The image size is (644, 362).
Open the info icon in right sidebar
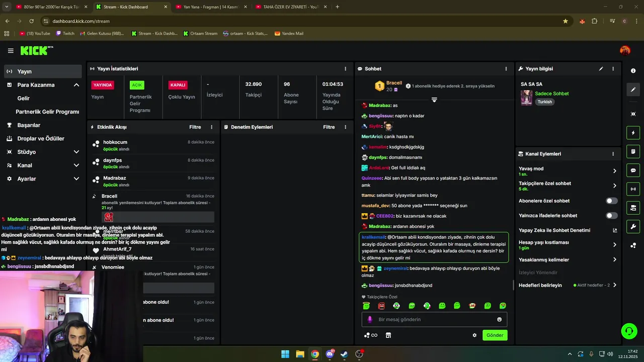(x=633, y=71)
